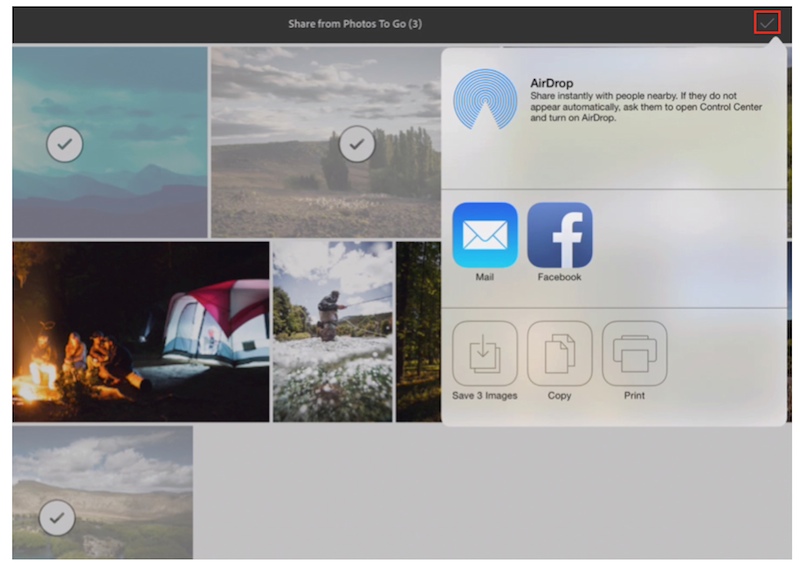This screenshot has width=801, height=567.
Task: Choose the Copy action
Action: pyautogui.click(x=560, y=353)
